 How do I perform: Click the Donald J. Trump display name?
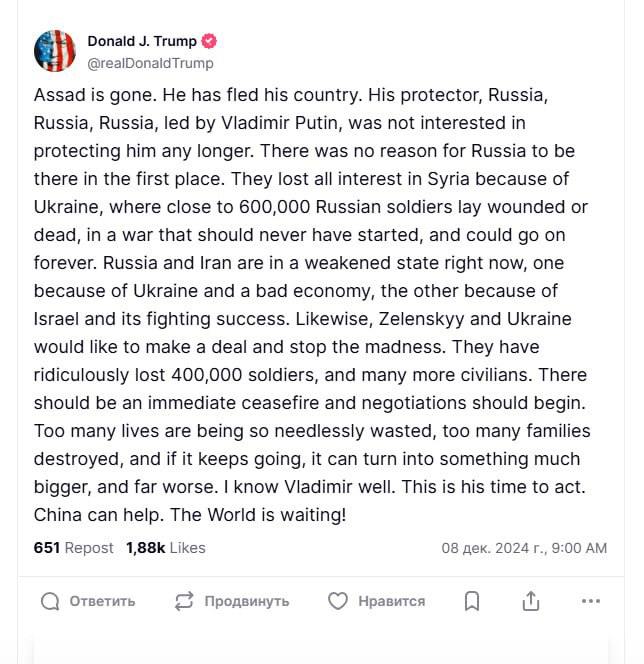point(142,42)
